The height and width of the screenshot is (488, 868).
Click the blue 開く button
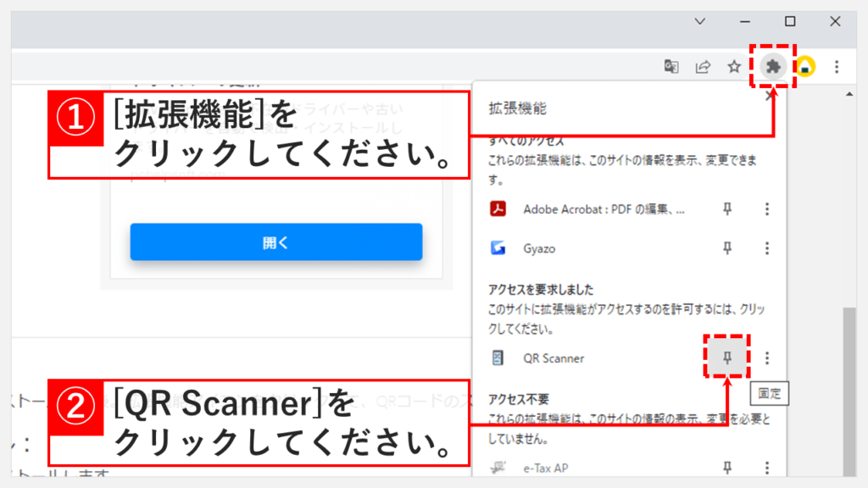click(275, 242)
